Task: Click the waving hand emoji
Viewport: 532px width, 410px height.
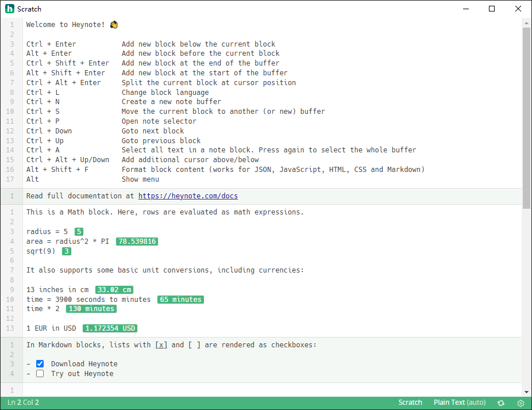Action: [114, 25]
